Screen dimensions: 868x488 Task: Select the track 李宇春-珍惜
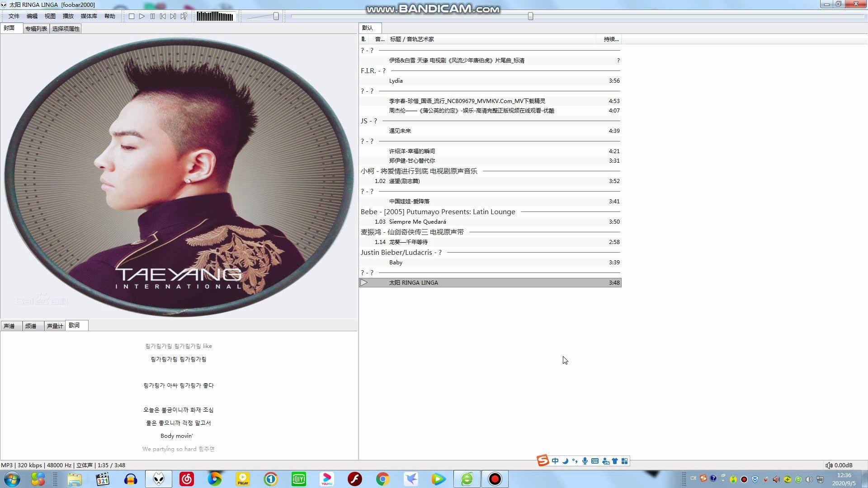coord(490,101)
